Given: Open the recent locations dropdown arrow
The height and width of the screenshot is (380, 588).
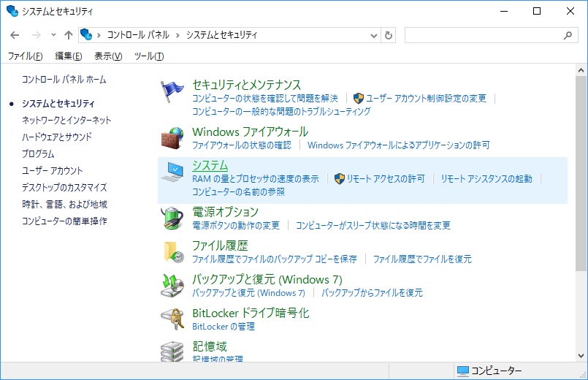Looking at the screenshot, I should tap(53, 35).
